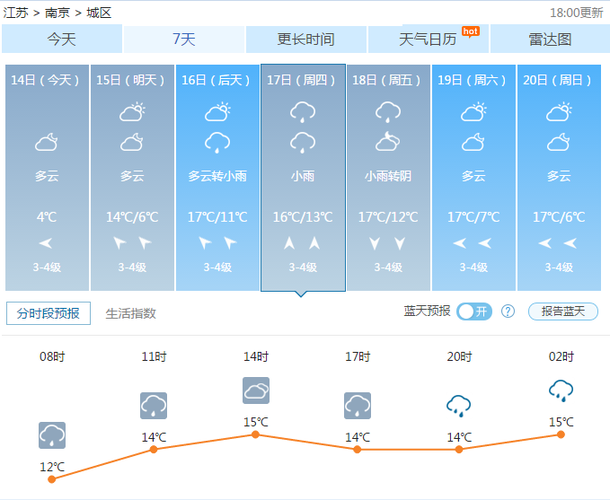
Task: Select the 14日（今天）heading
Action: tap(46, 80)
